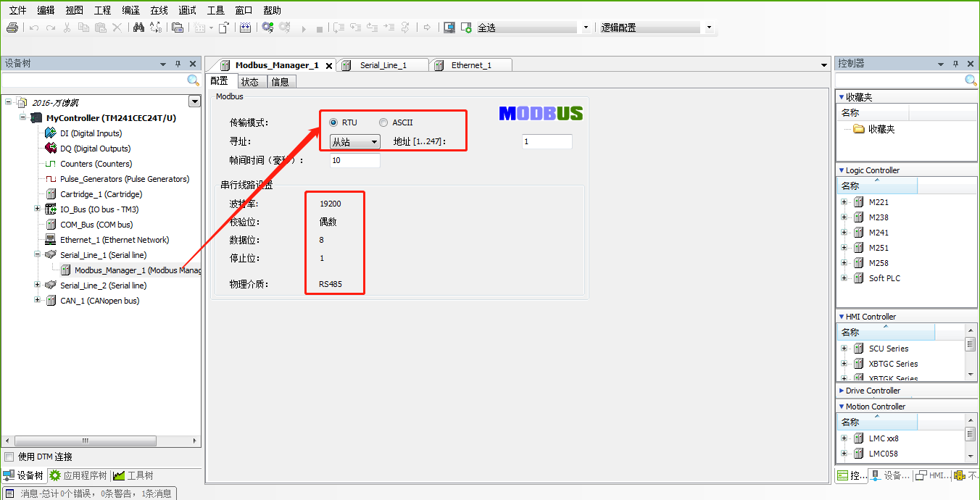
Task: Open the 在线 menu
Action: click(159, 10)
